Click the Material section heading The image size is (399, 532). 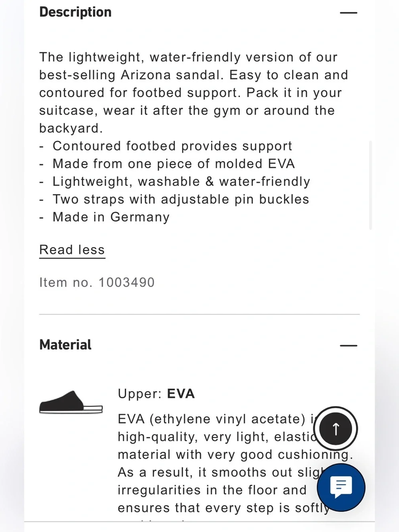(65, 345)
